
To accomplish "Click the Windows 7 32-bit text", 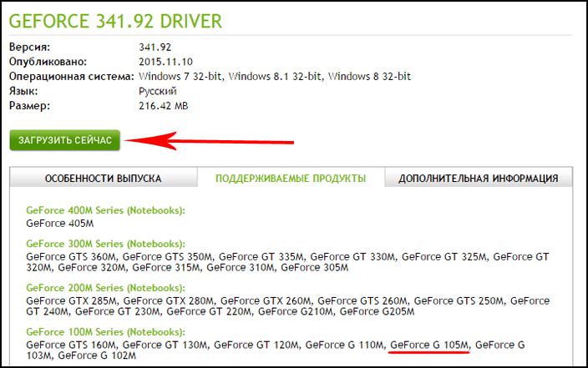I will pos(180,77).
